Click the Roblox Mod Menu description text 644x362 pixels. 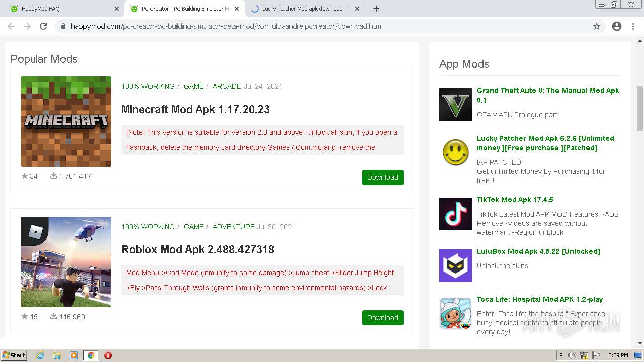point(262,280)
